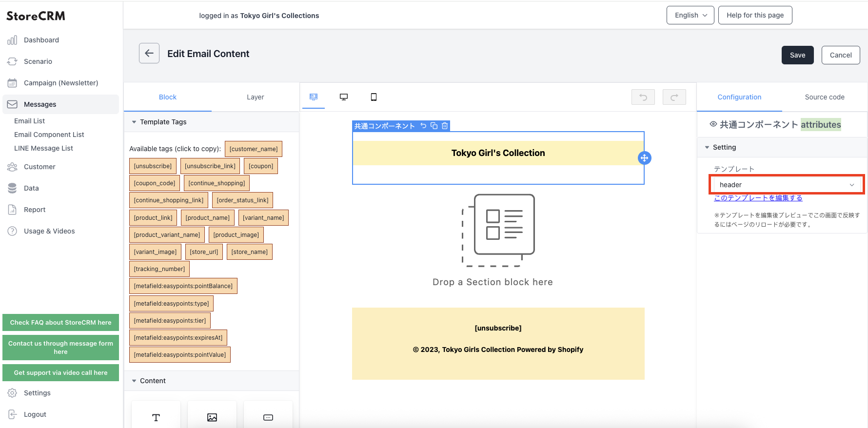Delete the selected common component
Screen dimensions: 868x428
(x=445, y=126)
